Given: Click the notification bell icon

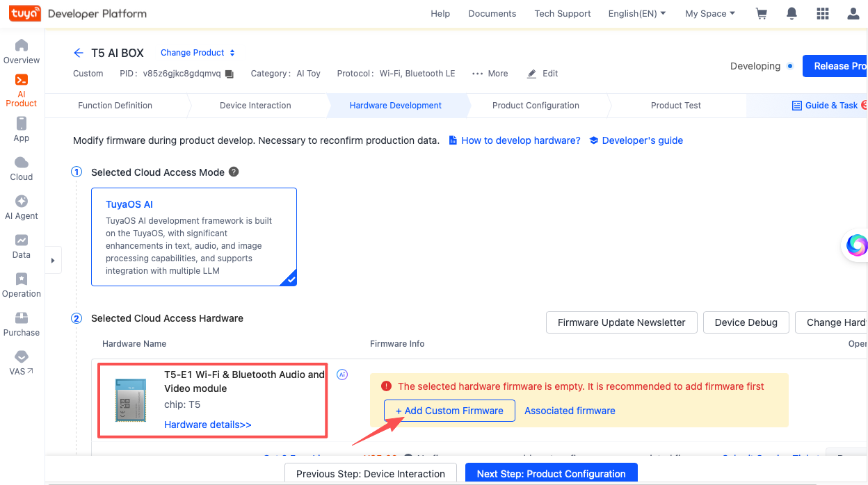Looking at the screenshot, I should (791, 14).
